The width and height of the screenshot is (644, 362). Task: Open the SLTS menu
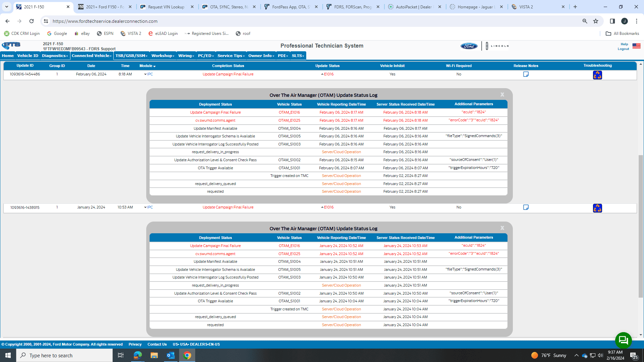[298, 56]
